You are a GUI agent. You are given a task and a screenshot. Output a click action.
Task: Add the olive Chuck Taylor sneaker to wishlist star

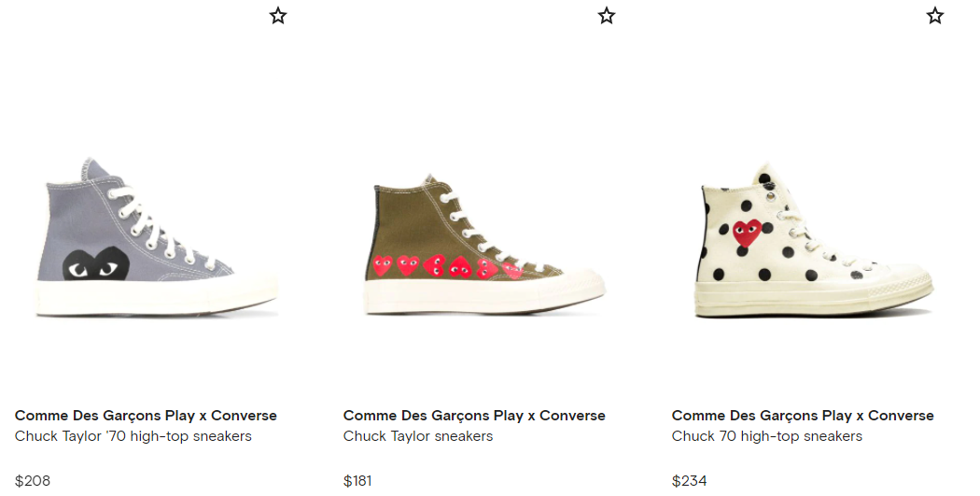[607, 16]
